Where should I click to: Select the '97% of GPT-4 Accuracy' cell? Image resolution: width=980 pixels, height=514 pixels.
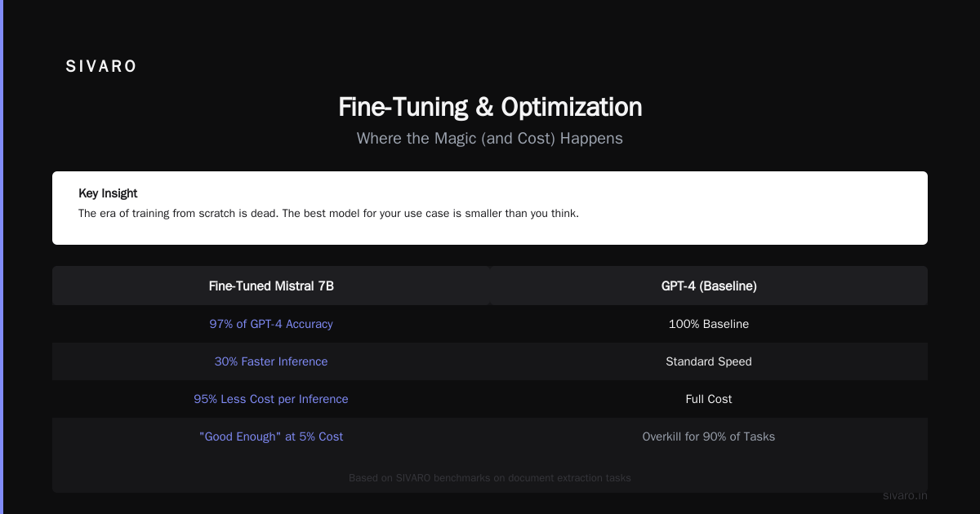click(x=271, y=324)
